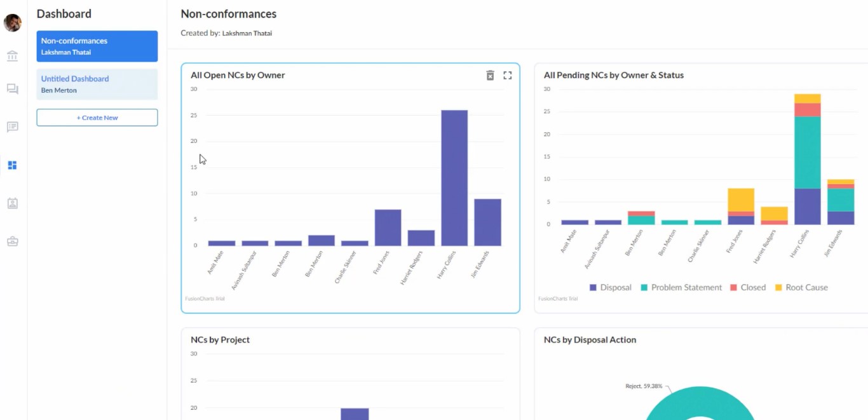Open the briefcase icon in the sidebar
Screen dimensions: 868x420
tap(11, 241)
